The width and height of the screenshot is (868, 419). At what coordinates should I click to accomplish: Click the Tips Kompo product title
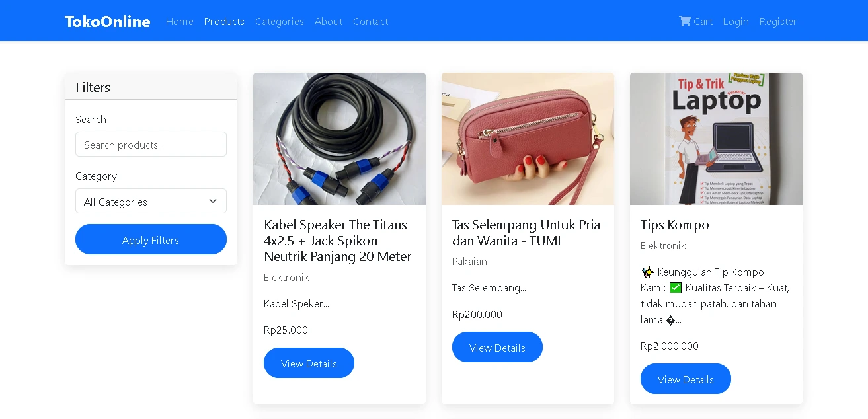point(674,225)
